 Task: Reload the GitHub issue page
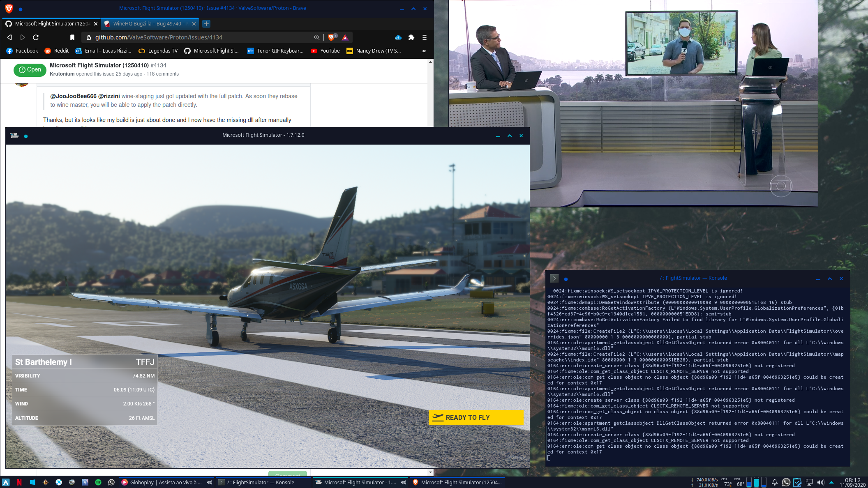(36, 37)
